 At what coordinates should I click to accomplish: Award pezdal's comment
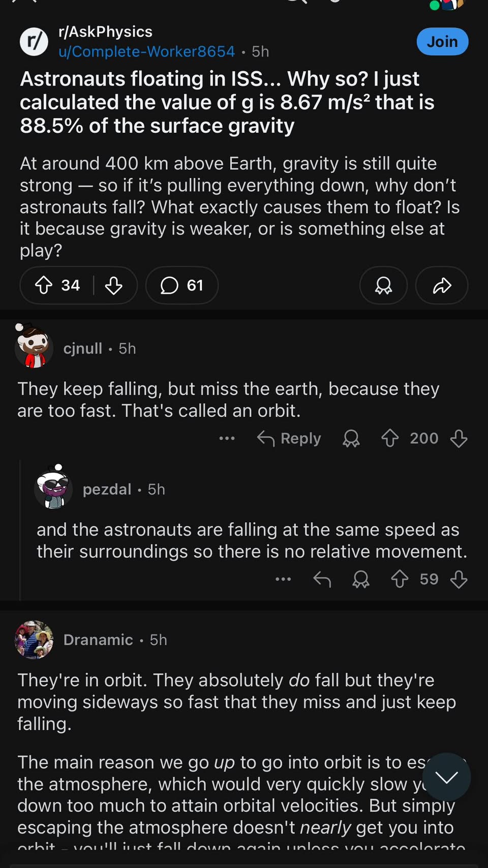[x=361, y=579]
